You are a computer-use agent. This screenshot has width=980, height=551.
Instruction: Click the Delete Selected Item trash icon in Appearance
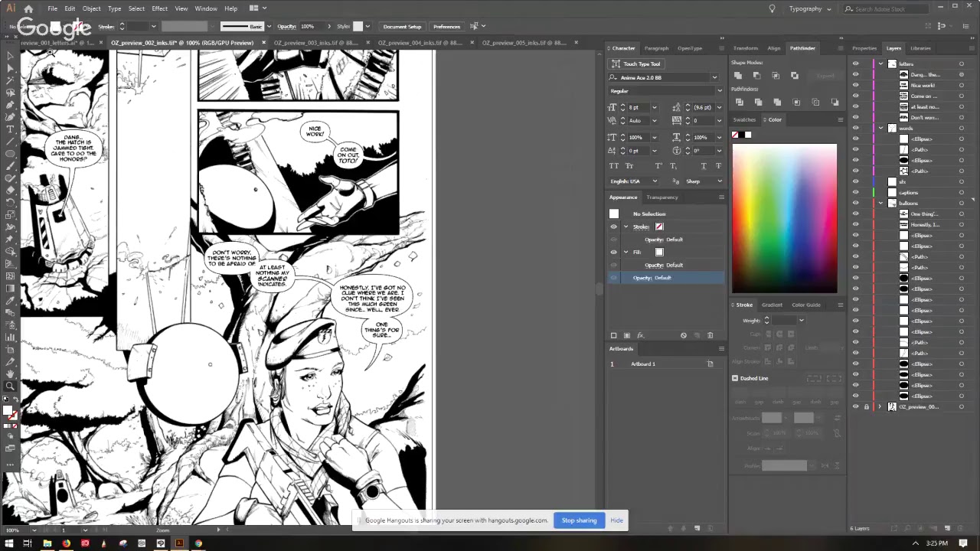[x=710, y=335]
